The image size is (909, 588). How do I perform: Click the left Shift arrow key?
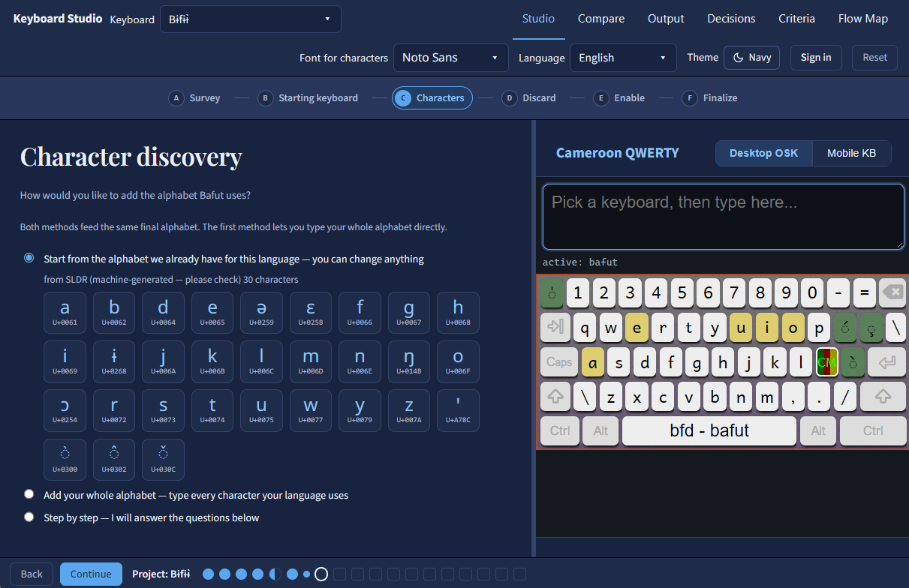[555, 397]
